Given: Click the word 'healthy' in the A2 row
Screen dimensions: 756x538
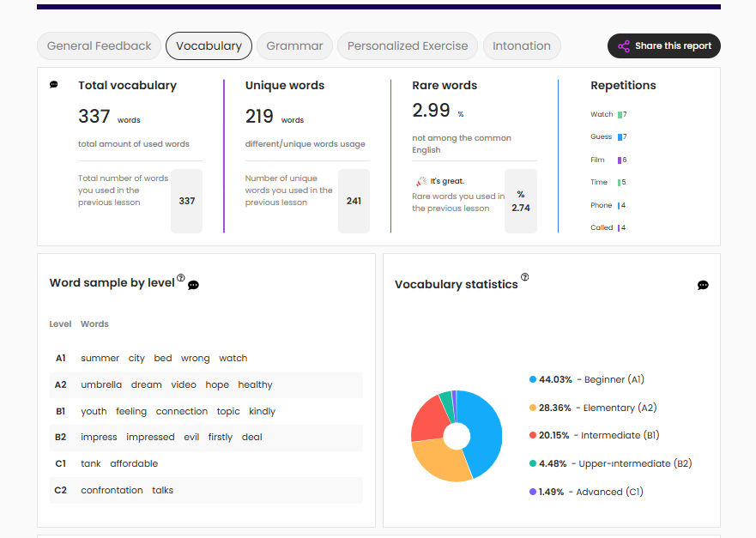Looking at the screenshot, I should (255, 384).
